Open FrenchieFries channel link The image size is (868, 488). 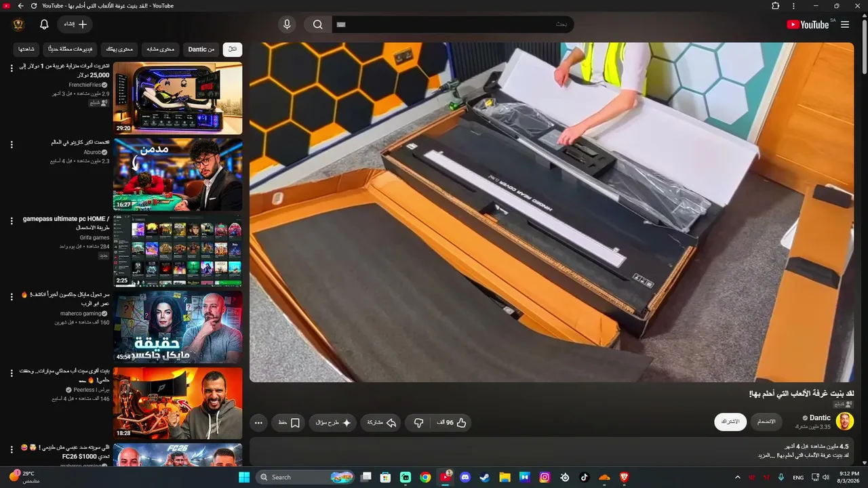coord(85,85)
